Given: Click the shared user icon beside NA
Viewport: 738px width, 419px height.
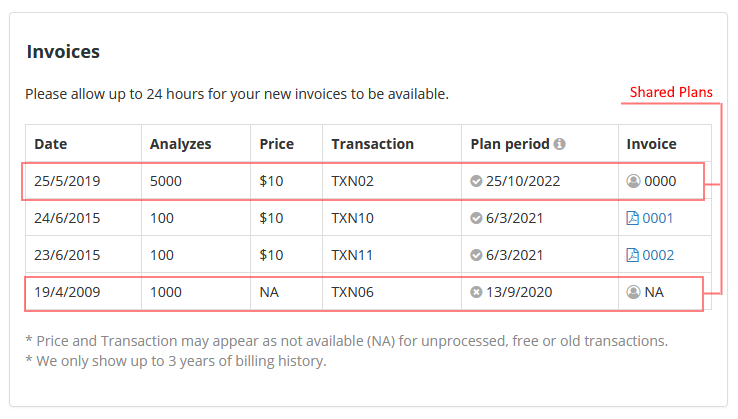Looking at the screenshot, I should (x=632, y=292).
